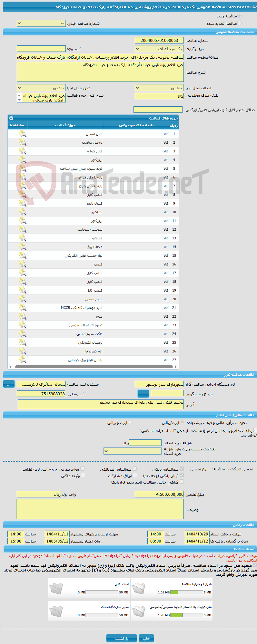
Task: Click the بازگشت back button
Action: point(122,638)
